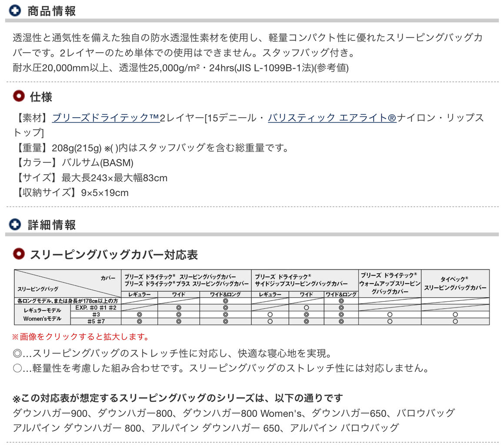Viewport: 504px width, 445px height.
Task: Click the 詳細情報 section heading
Action: [51, 225]
